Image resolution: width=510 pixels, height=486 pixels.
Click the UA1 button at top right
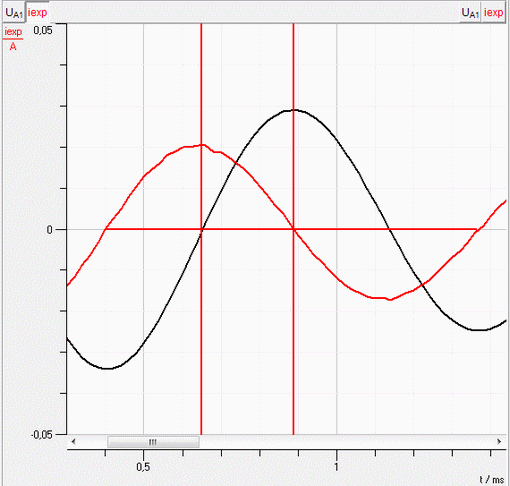[470, 13]
